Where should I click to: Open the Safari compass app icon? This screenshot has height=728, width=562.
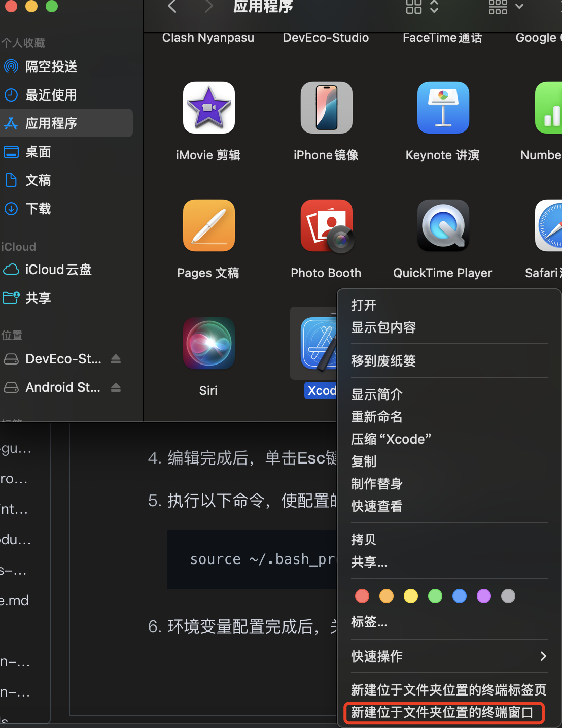[x=549, y=225]
